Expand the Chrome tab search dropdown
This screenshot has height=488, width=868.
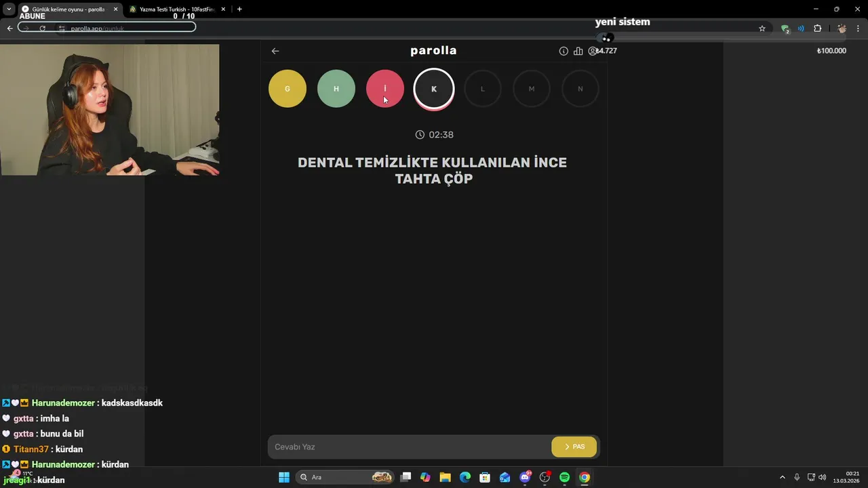coord(9,9)
